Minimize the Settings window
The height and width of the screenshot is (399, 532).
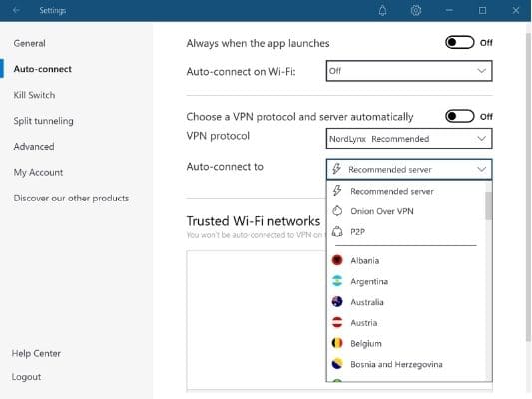pyautogui.click(x=449, y=11)
